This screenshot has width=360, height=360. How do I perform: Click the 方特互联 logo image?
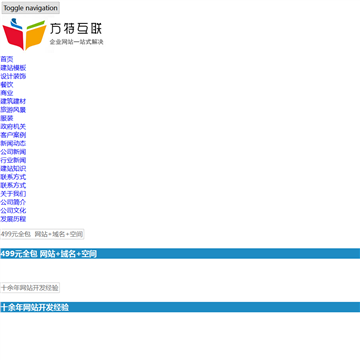click(x=53, y=34)
